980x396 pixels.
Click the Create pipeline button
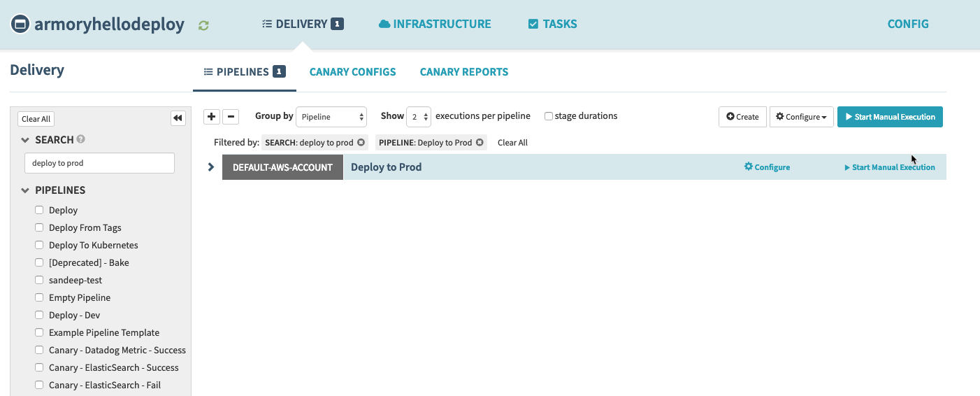click(x=742, y=117)
